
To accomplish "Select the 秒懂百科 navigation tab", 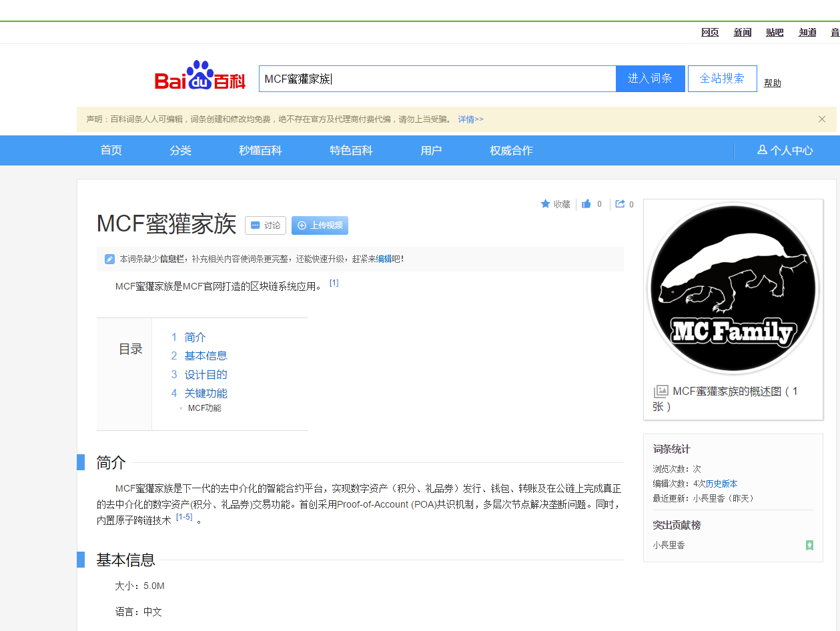I will [x=261, y=151].
